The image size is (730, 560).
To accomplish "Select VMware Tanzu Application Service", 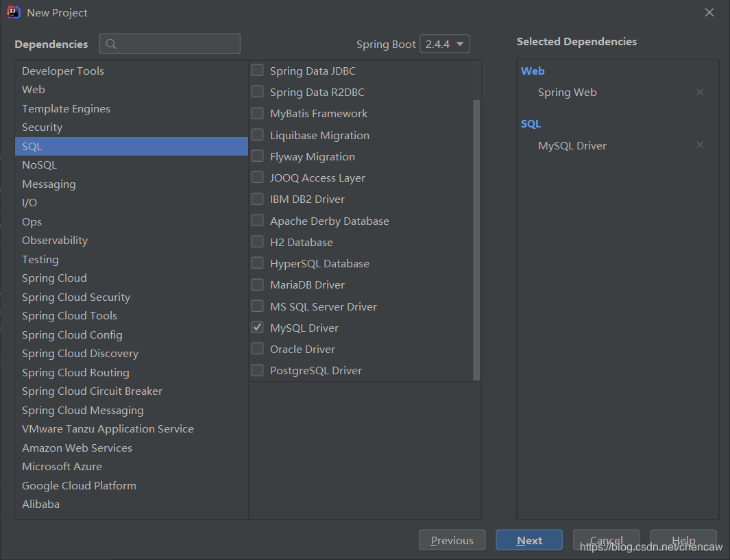I will (132, 428).
